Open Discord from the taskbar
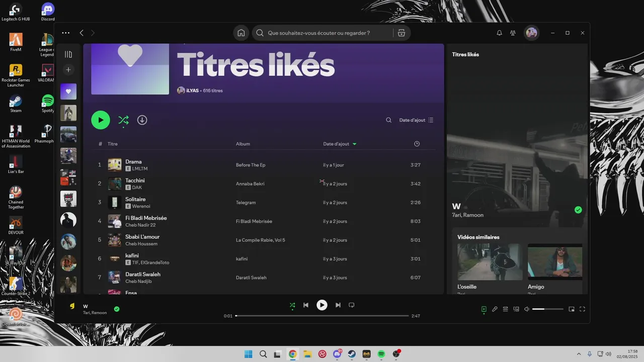 [337, 354]
